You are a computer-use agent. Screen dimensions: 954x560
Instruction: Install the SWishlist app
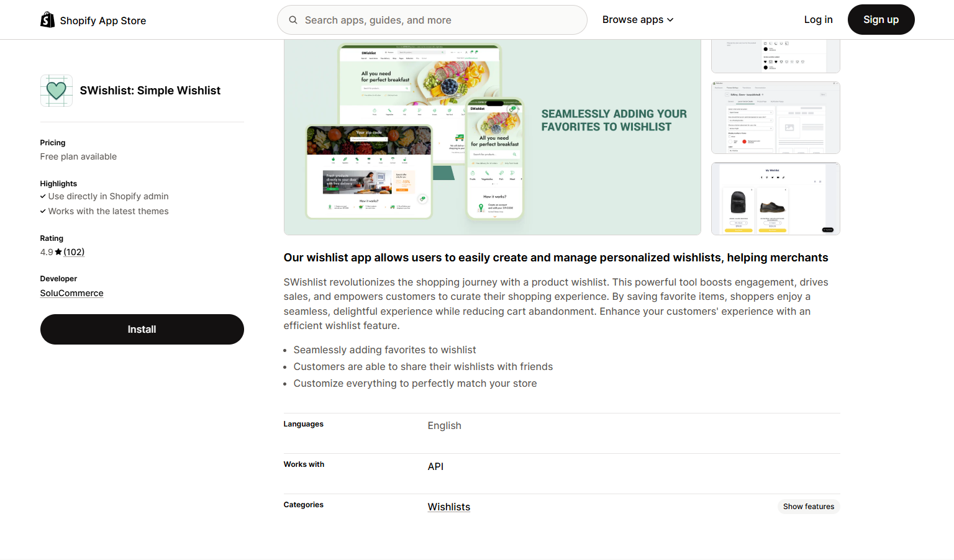(x=142, y=329)
